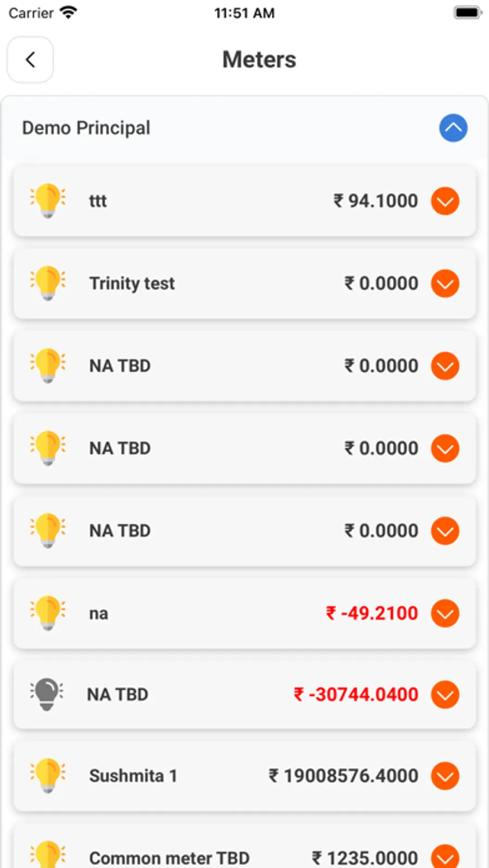489x868 pixels.
Task: Select the Trinity test meter name
Action: pos(132,284)
